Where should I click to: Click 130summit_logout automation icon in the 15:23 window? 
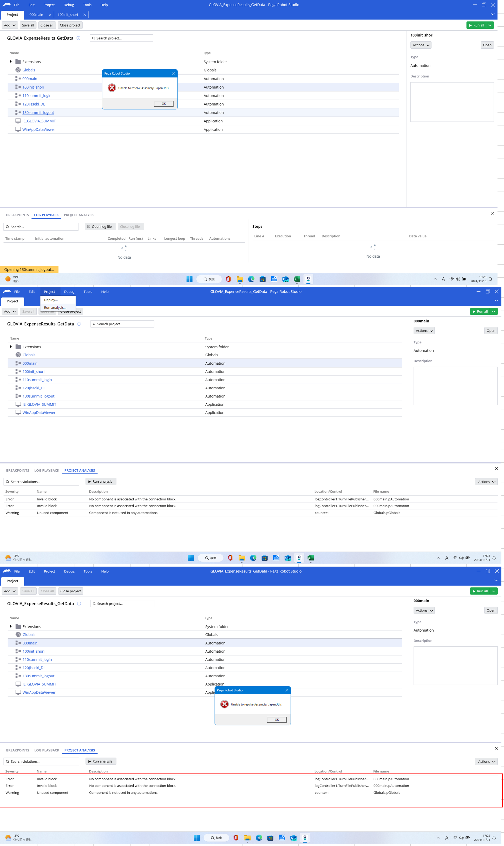click(18, 112)
